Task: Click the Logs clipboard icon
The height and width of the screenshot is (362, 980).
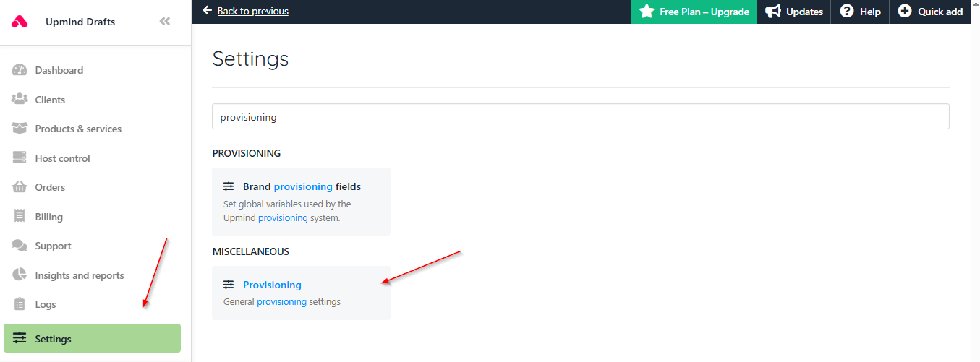Action: (x=20, y=304)
